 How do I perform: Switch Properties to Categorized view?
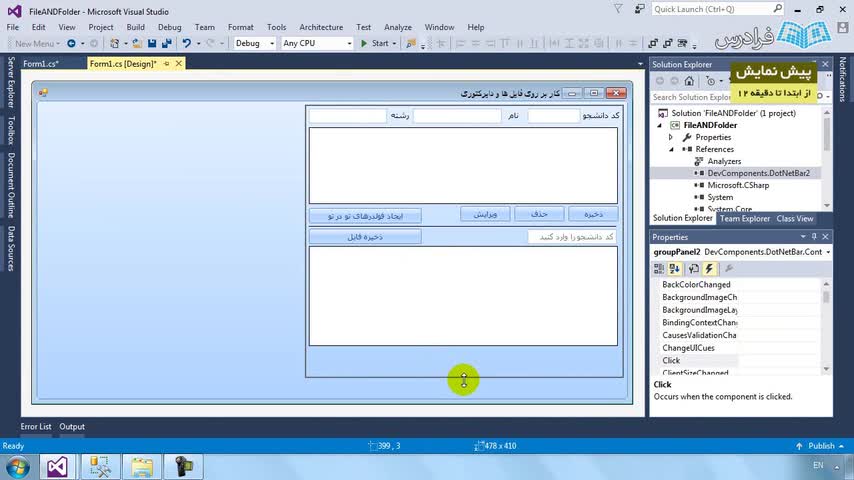pos(659,269)
